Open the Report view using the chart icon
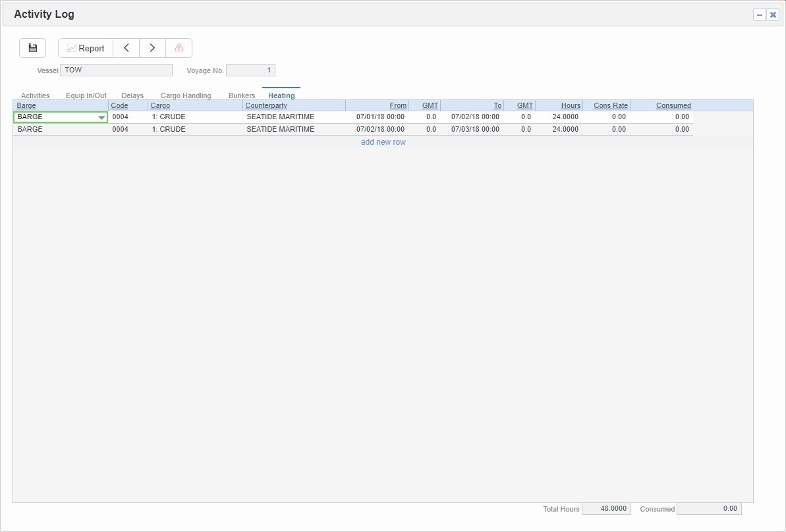Viewport: 786px width, 532px height. [85, 47]
